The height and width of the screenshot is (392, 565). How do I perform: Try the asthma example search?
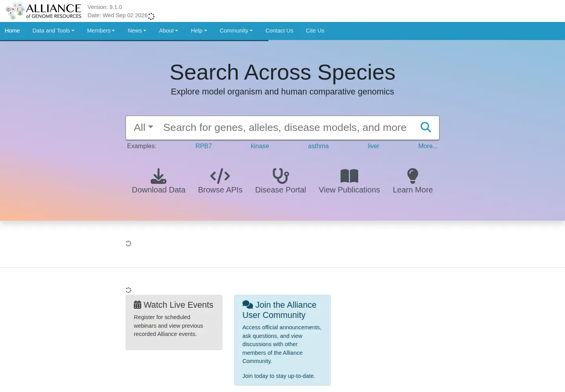click(x=318, y=146)
